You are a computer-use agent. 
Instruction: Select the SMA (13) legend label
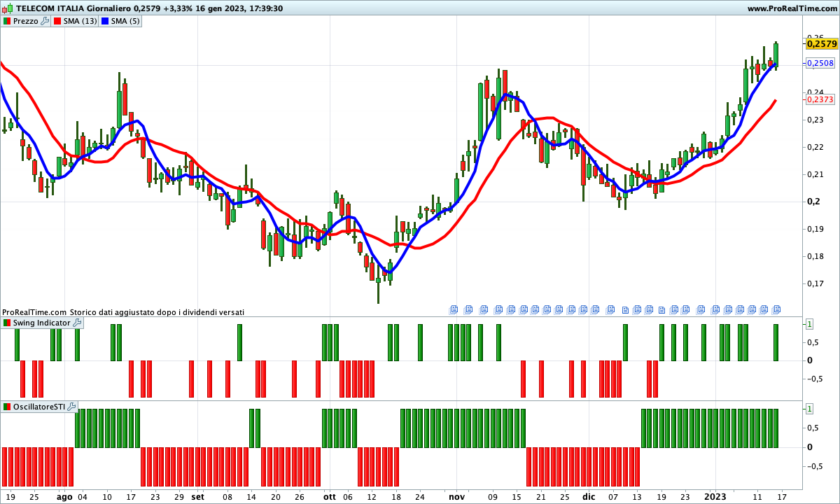coord(80,21)
